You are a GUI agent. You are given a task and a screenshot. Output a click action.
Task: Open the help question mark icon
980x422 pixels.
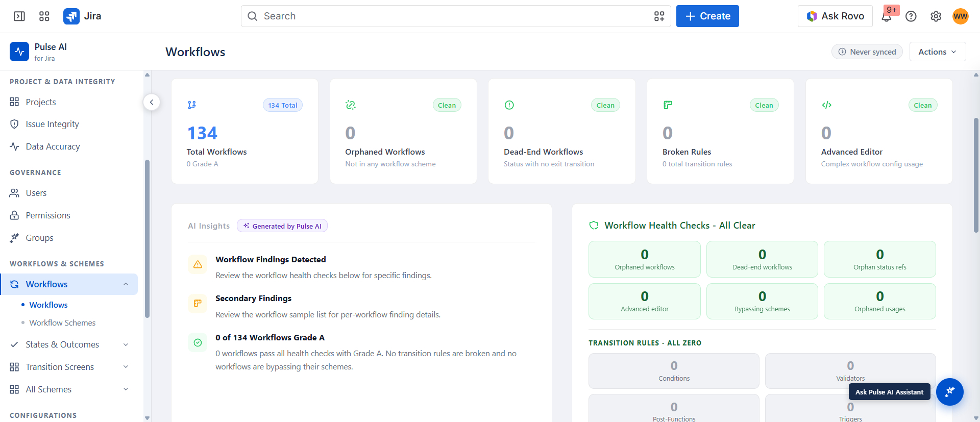(911, 16)
